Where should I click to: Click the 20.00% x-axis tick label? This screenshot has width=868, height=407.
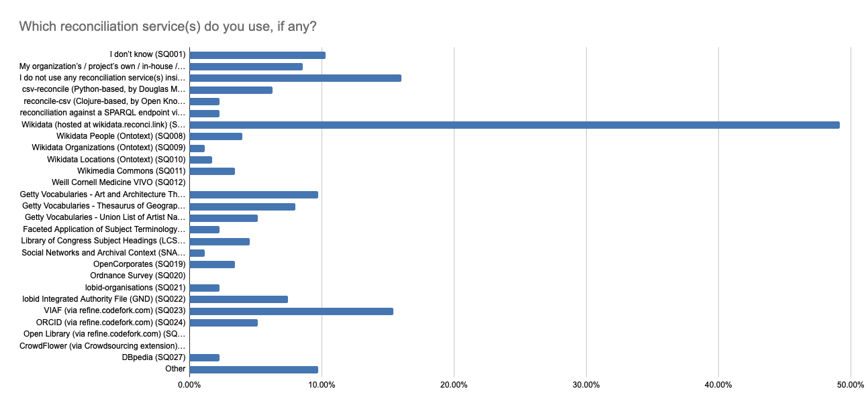454,385
